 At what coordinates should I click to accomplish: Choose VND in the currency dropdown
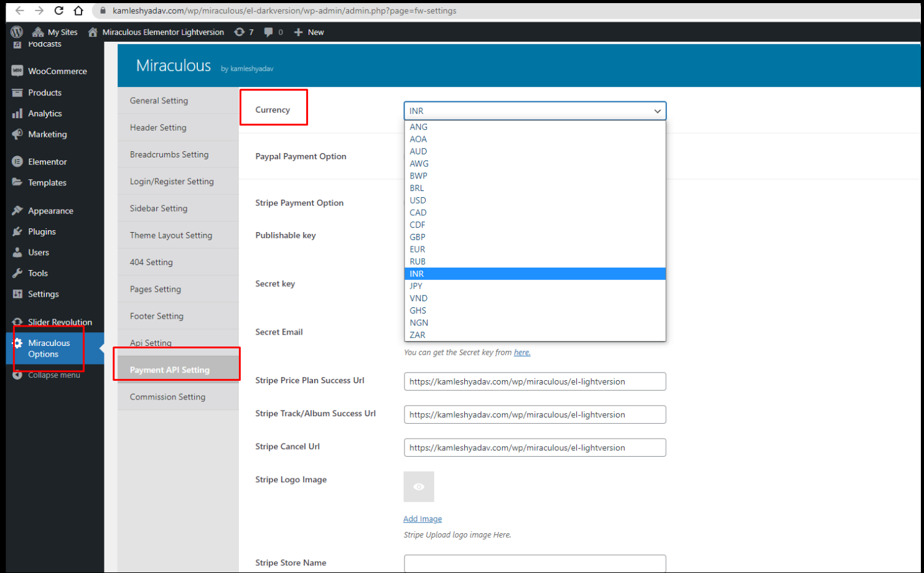(x=535, y=298)
